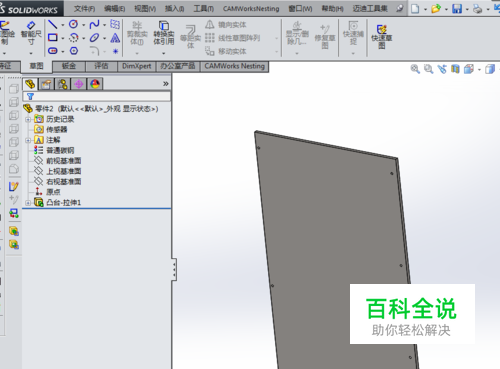Open the Slot tool dropdown arrow
Image resolution: width=500 pixels, height=369 pixels.
coord(63,52)
